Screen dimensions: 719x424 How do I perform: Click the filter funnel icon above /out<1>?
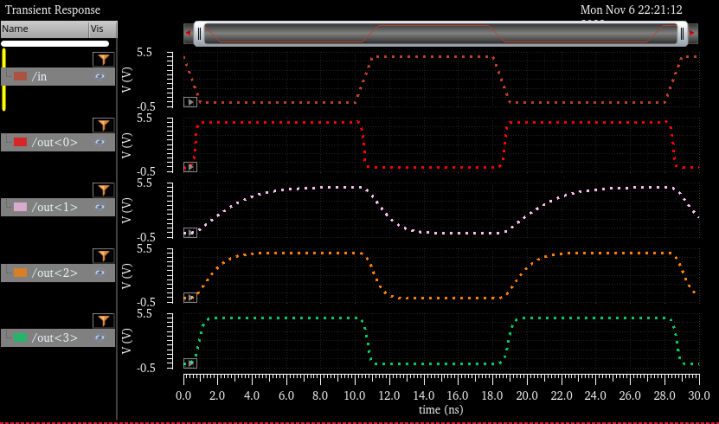[103, 190]
